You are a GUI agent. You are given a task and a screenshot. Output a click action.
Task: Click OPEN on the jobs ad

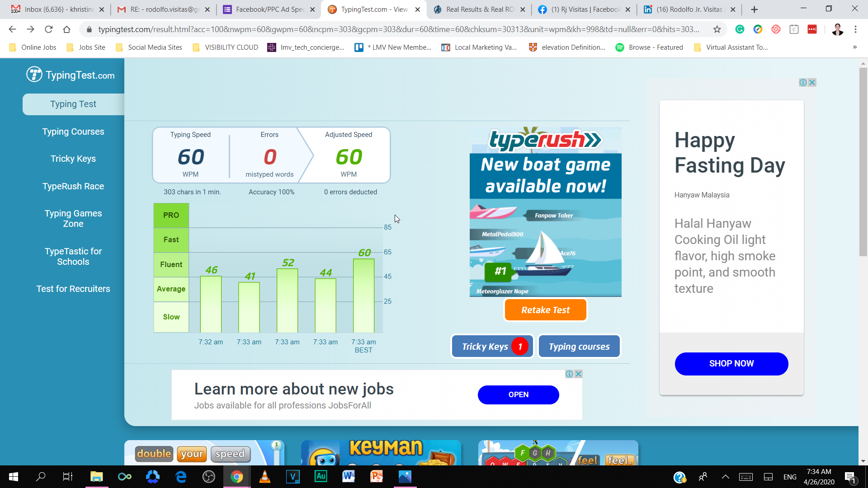[x=519, y=395]
